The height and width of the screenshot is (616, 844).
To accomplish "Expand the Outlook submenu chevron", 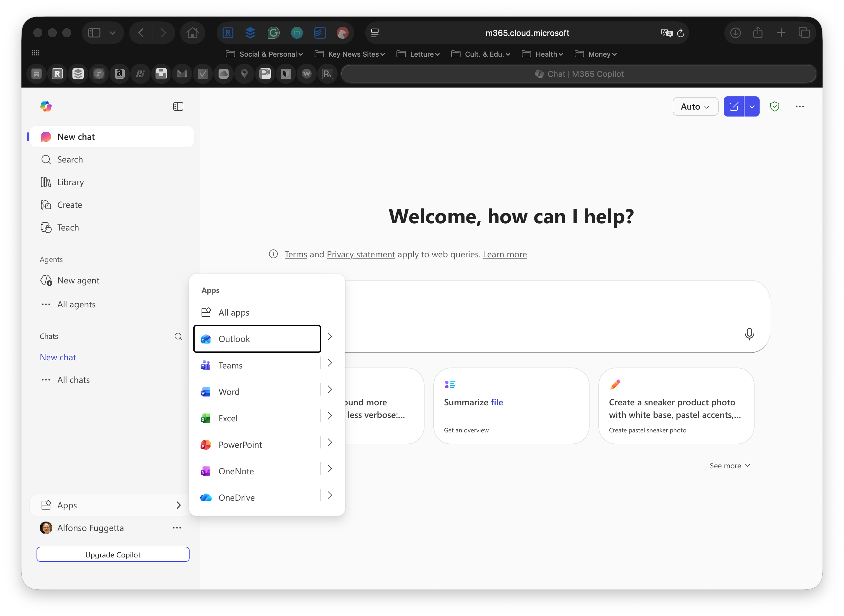I will (329, 336).
